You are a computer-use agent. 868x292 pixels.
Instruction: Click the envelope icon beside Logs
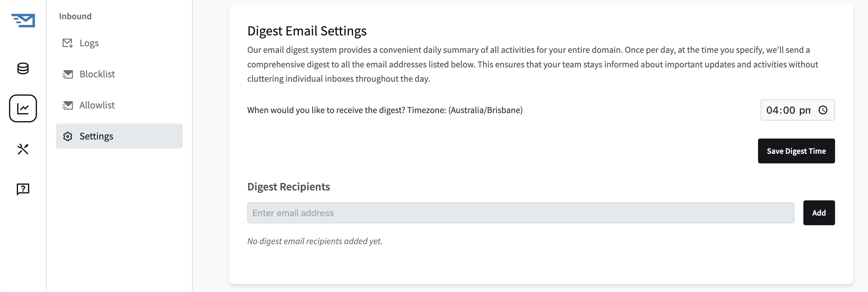click(x=68, y=43)
